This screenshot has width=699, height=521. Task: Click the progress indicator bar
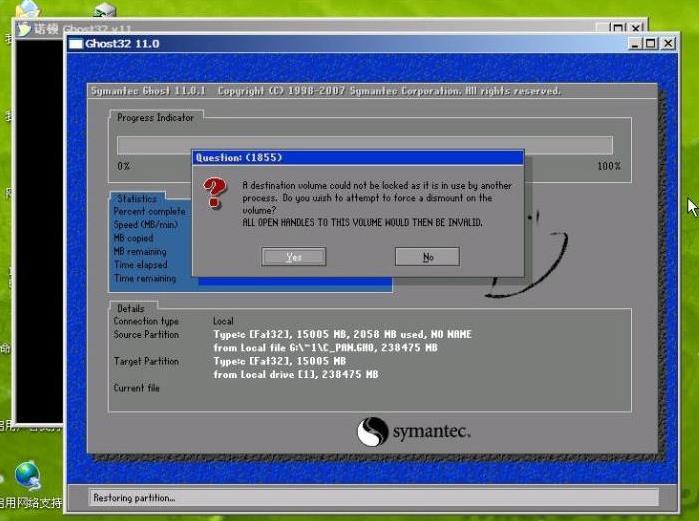tap(365, 145)
